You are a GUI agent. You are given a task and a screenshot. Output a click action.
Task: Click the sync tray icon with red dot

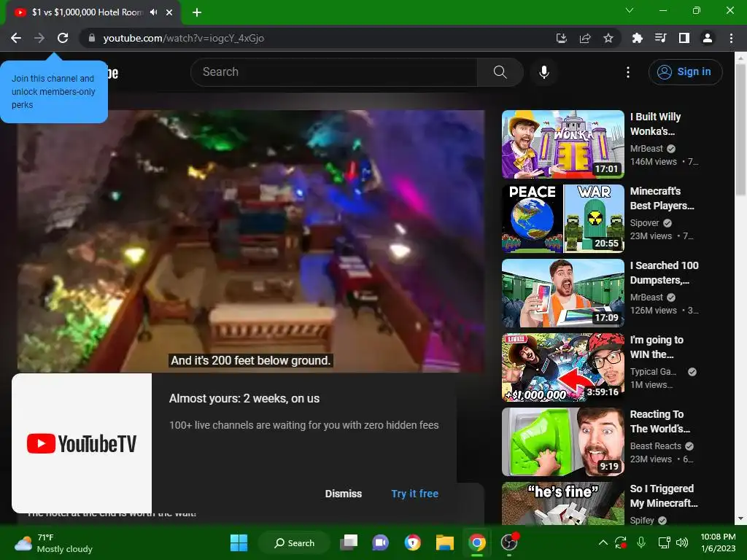[621, 542]
